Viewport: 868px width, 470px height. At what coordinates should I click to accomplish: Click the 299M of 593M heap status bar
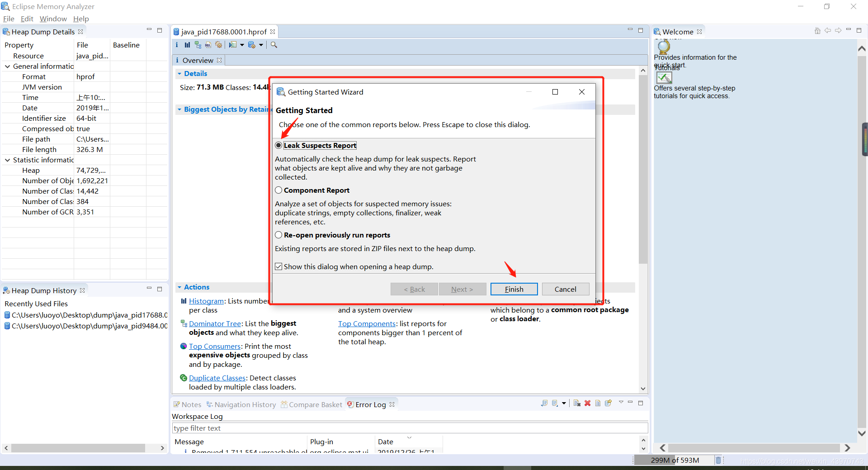point(674,460)
